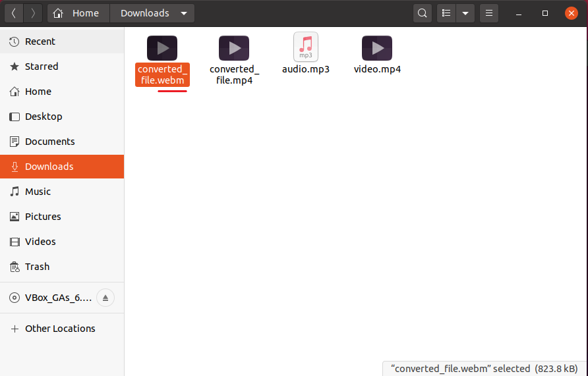Click the video.mp4 file name
The image size is (588, 376).
tap(377, 69)
